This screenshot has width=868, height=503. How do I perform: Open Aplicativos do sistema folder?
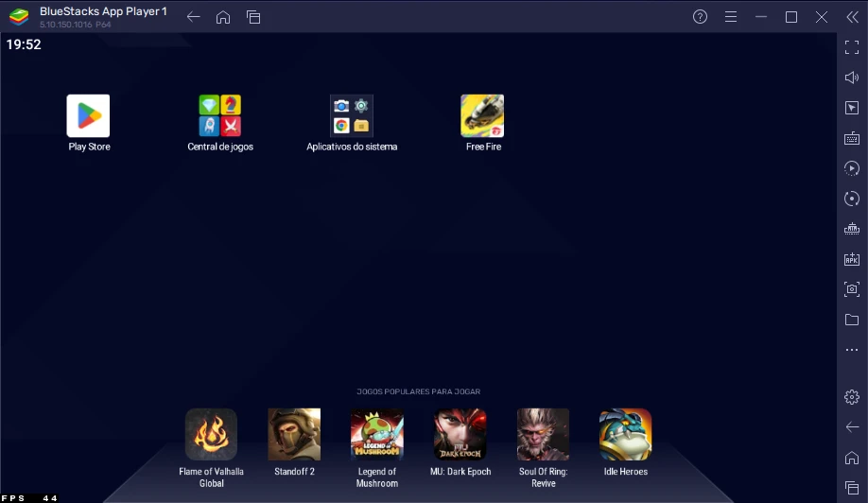point(352,115)
